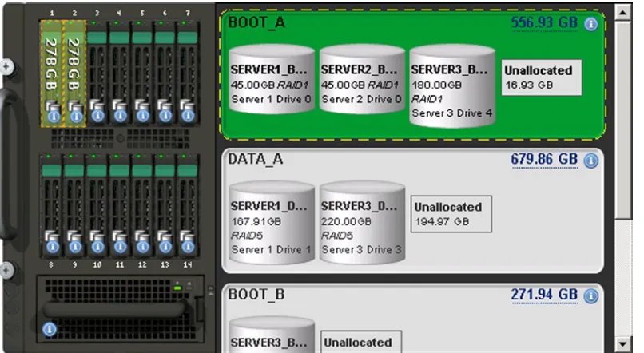Screen dimensions: 644x353
Task: Select Unallocated 194.97 GB space
Action: pyautogui.click(x=451, y=214)
